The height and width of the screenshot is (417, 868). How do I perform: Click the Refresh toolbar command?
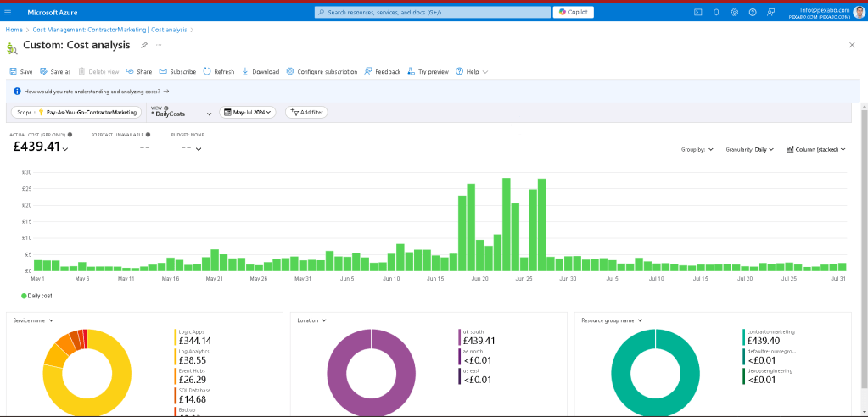coord(219,71)
